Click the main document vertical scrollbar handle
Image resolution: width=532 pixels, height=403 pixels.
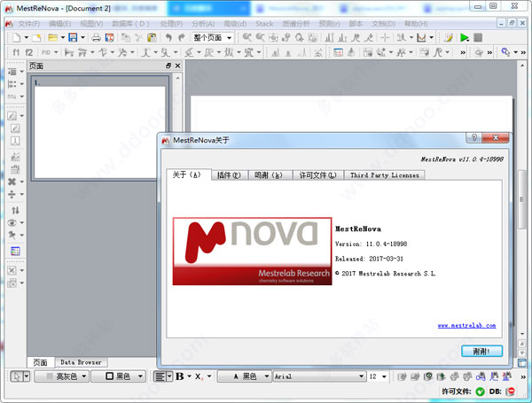pos(522,200)
